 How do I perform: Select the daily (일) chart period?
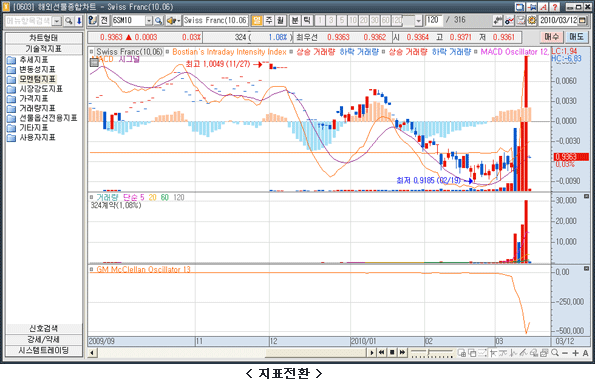point(257,20)
